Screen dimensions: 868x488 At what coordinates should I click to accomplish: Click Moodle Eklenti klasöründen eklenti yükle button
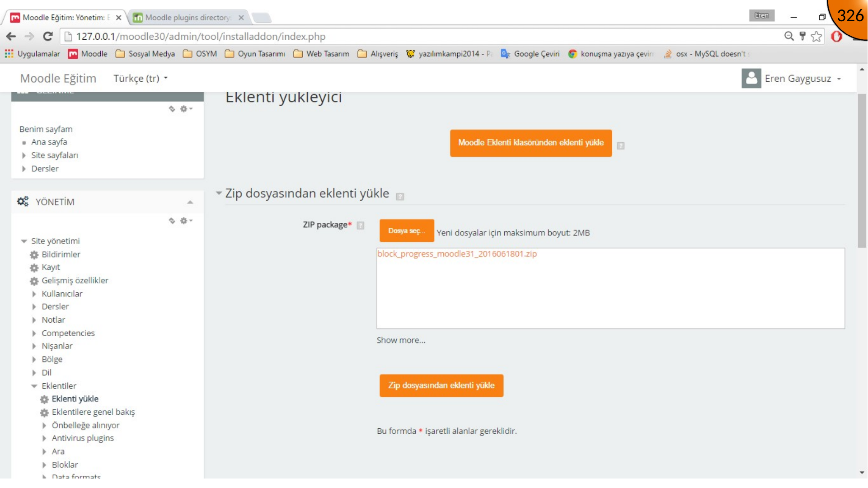click(531, 143)
